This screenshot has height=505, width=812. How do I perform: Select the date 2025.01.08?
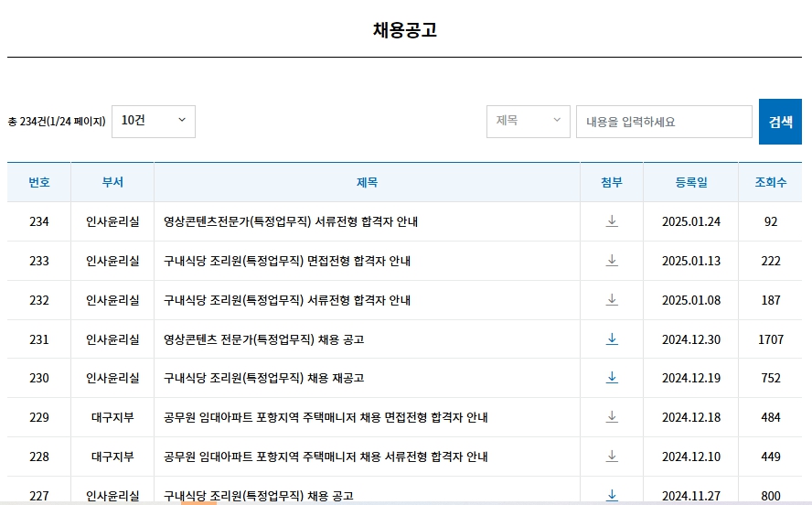[x=690, y=300]
